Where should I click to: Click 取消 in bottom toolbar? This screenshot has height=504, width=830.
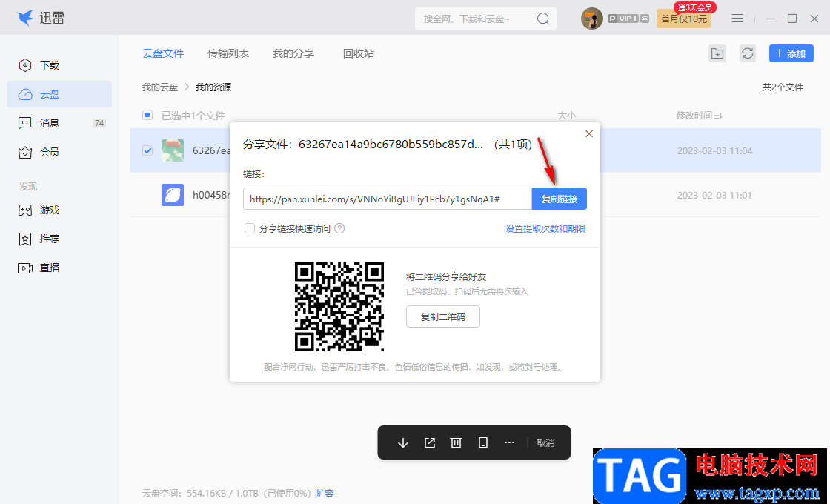pos(545,442)
